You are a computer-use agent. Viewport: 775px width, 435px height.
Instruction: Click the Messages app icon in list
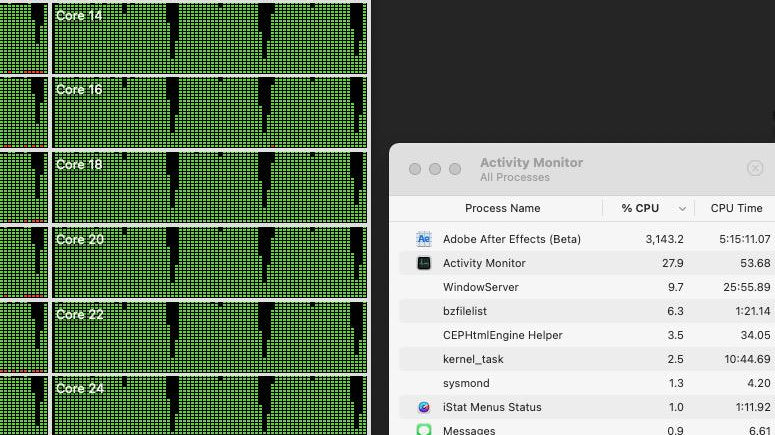click(424, 430)
